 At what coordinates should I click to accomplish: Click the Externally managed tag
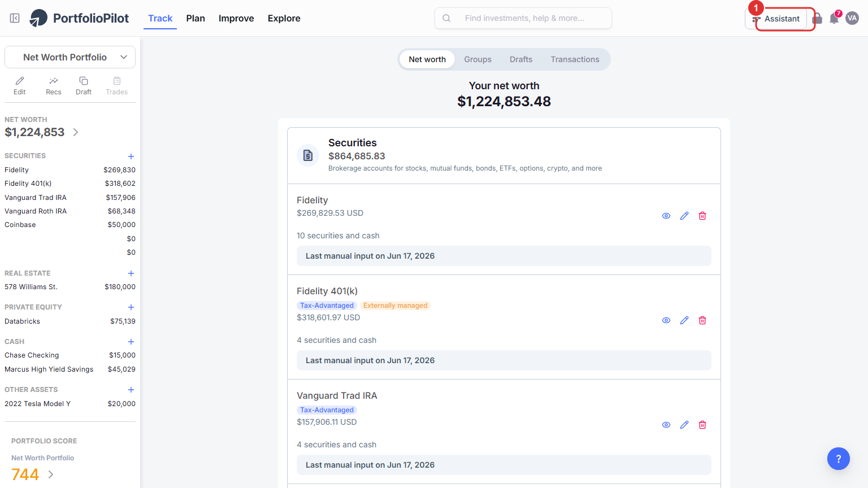pos(396,306)
